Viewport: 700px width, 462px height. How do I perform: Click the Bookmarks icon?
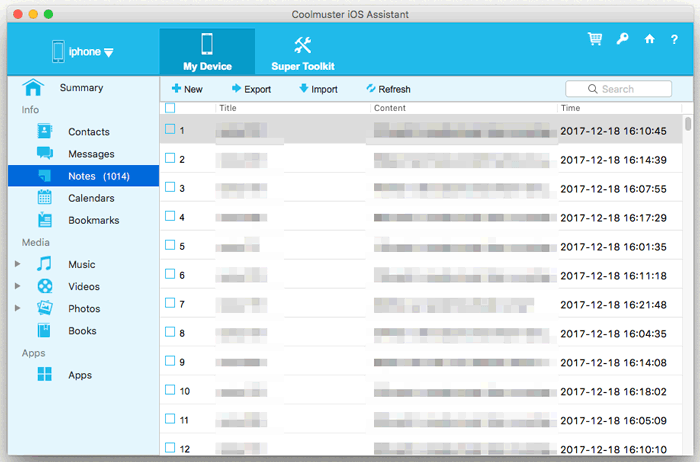pos(45,220)
